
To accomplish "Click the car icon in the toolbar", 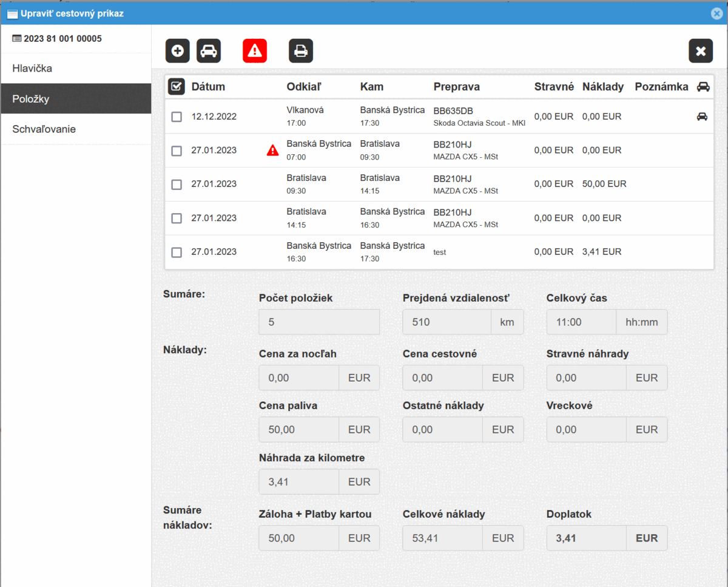I will point(209,51).
